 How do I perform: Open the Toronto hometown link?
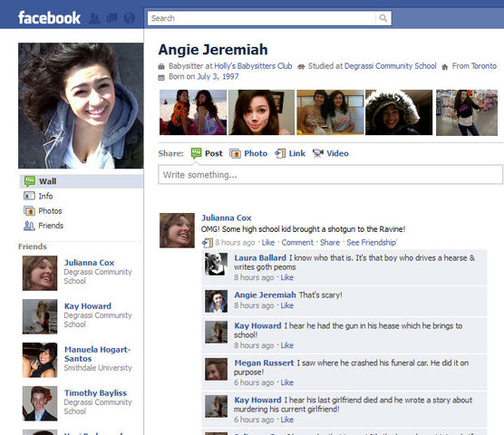484,66
